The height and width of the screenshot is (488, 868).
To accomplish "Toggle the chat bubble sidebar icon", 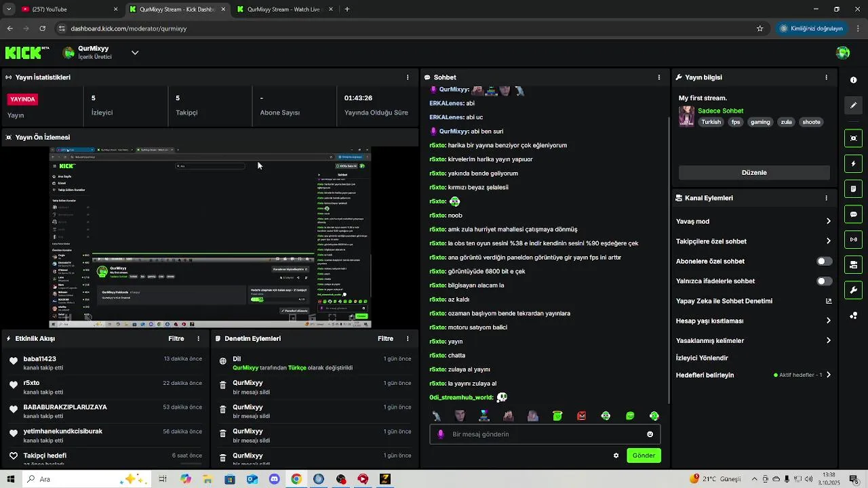I will 853,214.
